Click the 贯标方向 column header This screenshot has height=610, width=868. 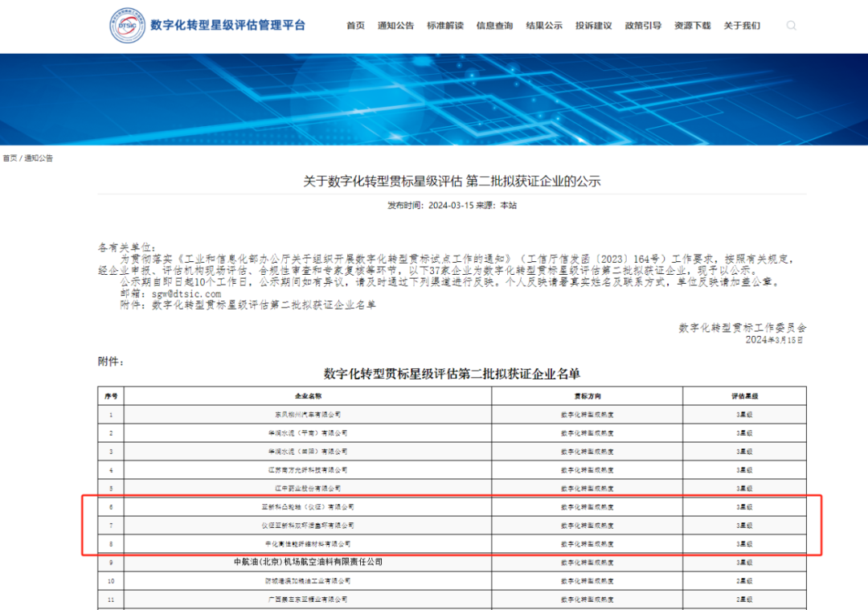coord(588,396)
